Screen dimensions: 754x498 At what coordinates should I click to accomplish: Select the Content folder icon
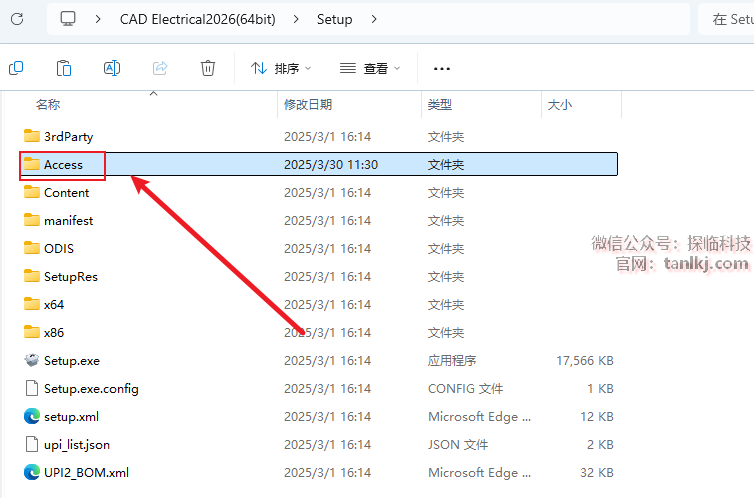point(32,192)
